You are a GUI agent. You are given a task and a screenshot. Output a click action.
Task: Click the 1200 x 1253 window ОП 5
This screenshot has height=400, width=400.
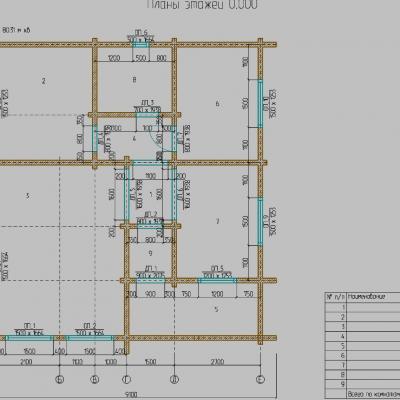point(217,280)
